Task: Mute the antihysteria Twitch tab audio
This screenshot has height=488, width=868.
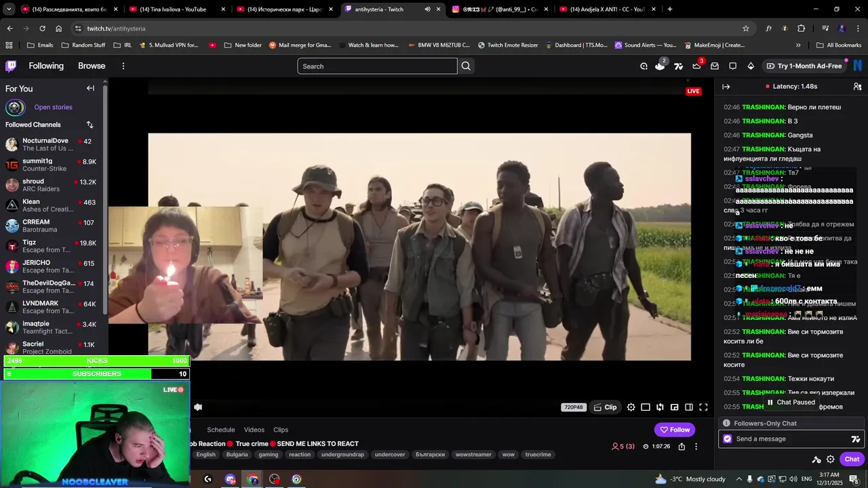Action: point(427,9)
